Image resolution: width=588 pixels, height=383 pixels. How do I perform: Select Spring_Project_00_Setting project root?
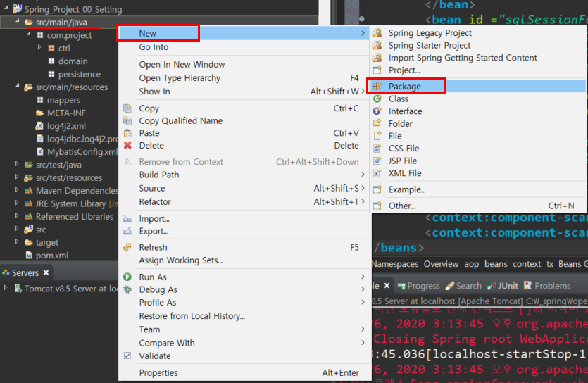tap(67, 9)
